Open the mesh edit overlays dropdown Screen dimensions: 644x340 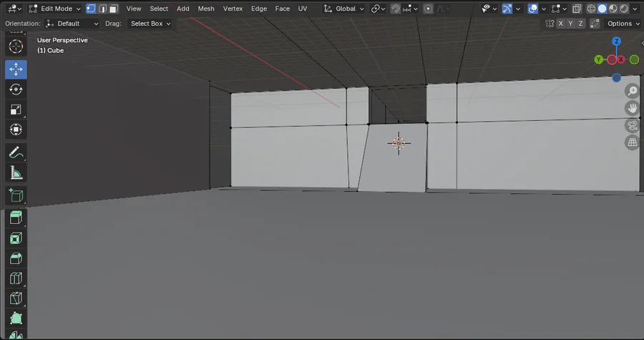tap(559, 9)
